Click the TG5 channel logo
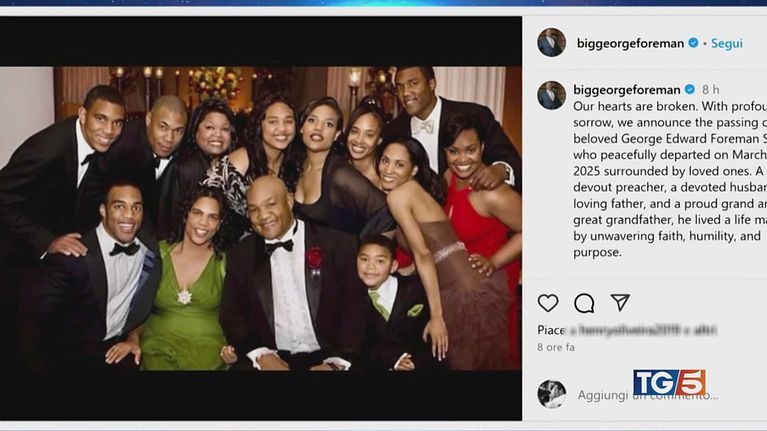Image resolution: width=767 pixels, height=431 pixels. click(x=669, y=382)
